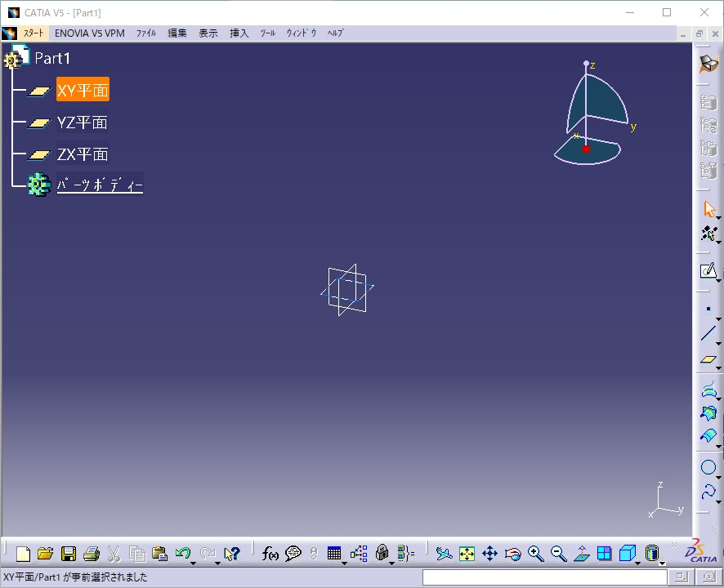Expand the Undo history dropdown arrow

tap(194, 563)
